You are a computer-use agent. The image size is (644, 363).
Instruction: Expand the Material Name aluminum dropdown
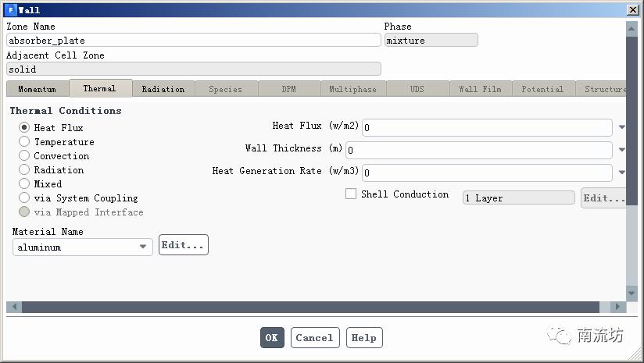(x=142, y=247)
